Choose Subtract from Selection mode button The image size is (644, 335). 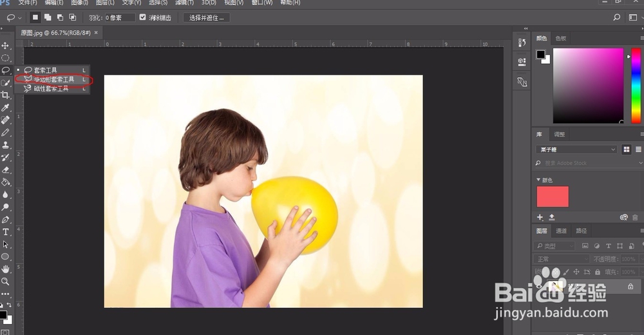(x=60, y=17)
